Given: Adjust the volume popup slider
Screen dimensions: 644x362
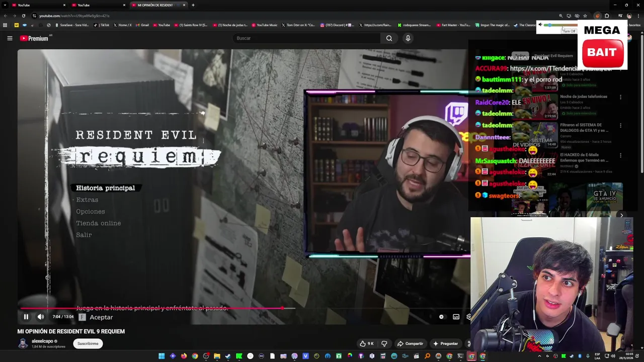Looking at the screenshot, I should pos(560,25).
